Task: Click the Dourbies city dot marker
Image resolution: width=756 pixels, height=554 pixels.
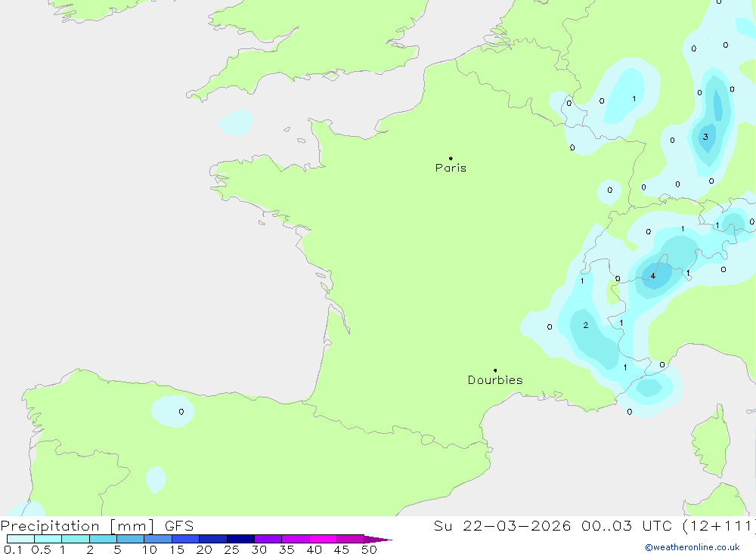Action: click(x=495, y=370)
